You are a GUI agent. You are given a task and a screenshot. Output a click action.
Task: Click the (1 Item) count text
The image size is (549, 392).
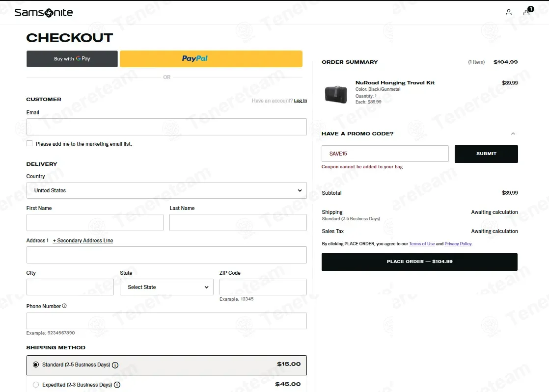coord(476,62)
